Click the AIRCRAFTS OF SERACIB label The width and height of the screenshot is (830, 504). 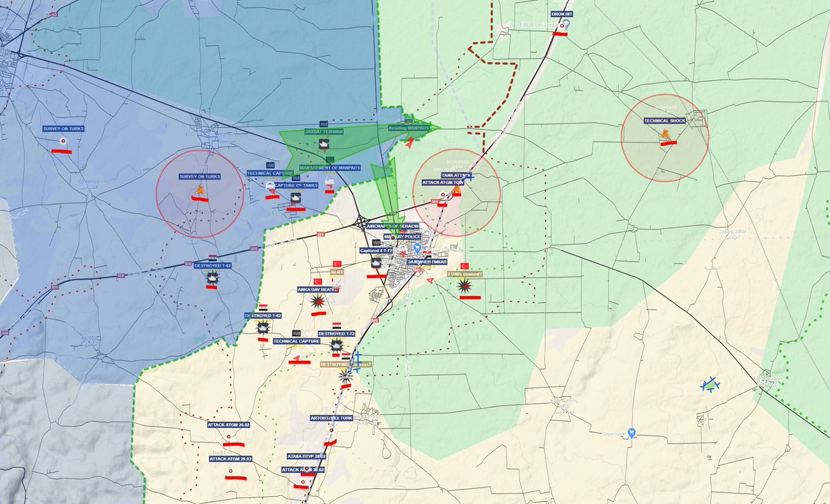click(x=392, y=226)
